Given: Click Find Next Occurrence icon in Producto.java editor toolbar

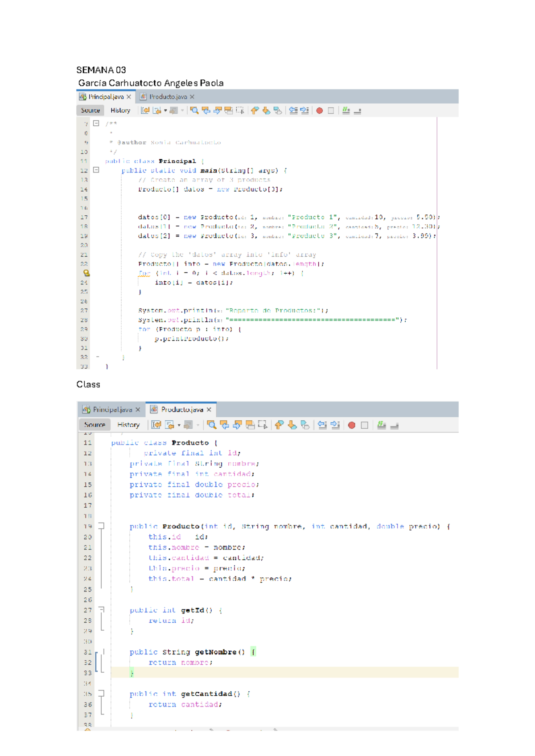Looking at the screenshot, I should pos(237,425).
